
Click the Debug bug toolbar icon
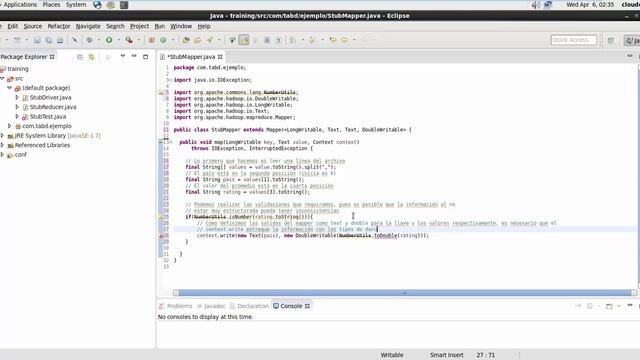tap(89, 40)
